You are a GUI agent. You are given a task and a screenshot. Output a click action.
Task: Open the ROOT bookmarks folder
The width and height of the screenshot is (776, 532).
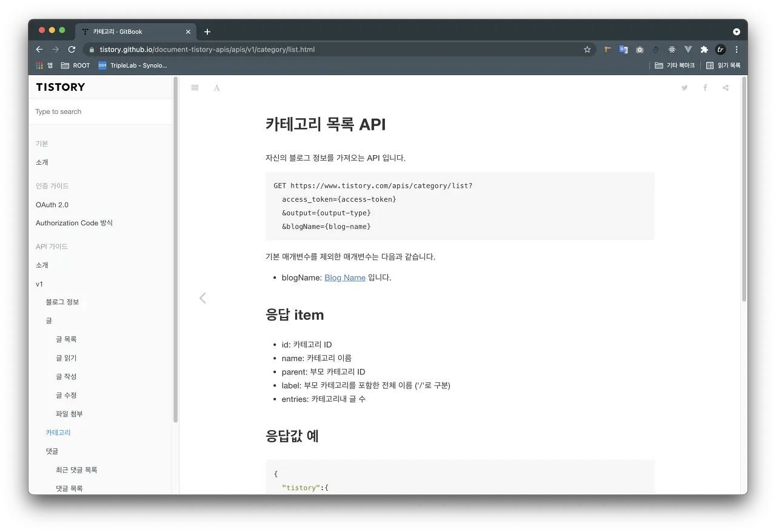coord(75,65)
